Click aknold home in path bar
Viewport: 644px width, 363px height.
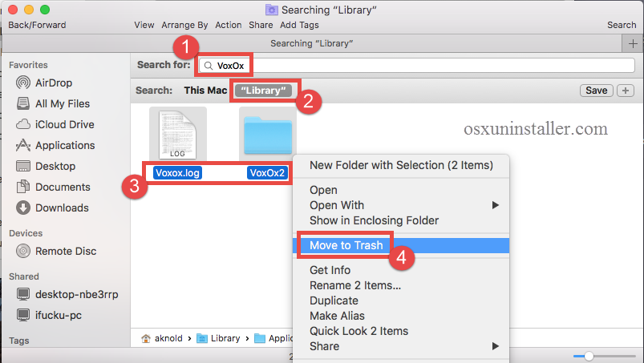(162, 338)
